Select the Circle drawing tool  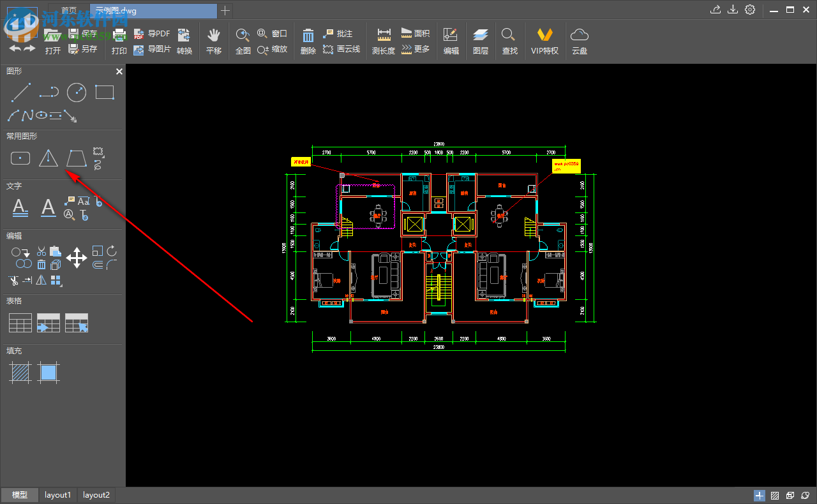coord(76,92)
